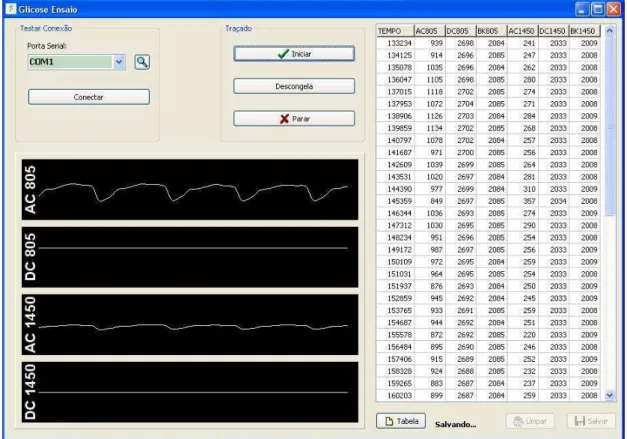Select the AC805 column header
The width and height of the screenshot is (627, 439).
429,31
